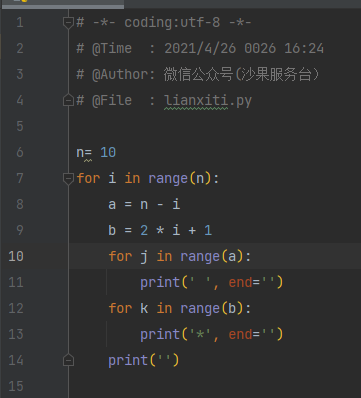Collapse the comment block fold marker on line 1

[68, 23]
